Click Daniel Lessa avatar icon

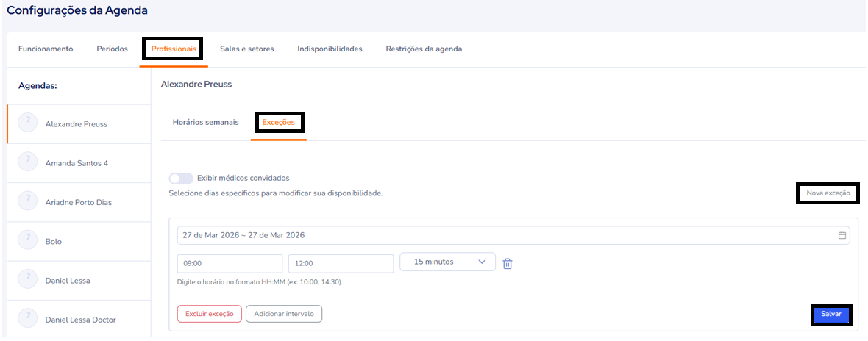tap(28, 280)
